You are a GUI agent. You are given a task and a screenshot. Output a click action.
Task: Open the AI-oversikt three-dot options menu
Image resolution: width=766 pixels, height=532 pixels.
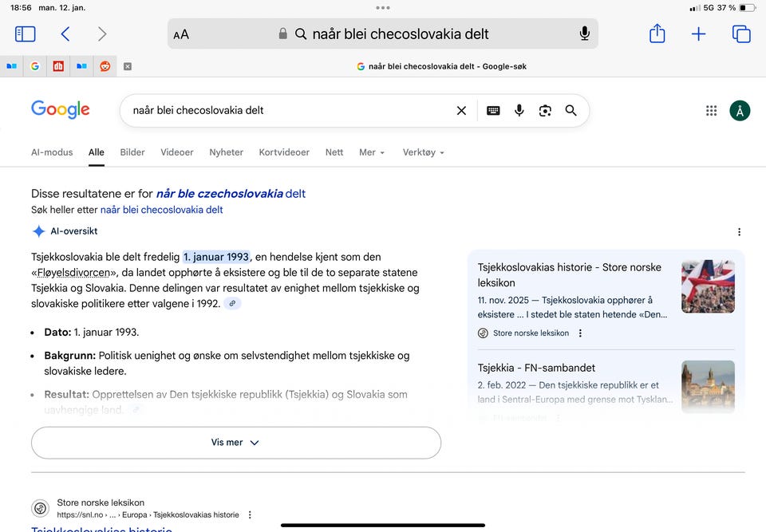tap(739, 232)
